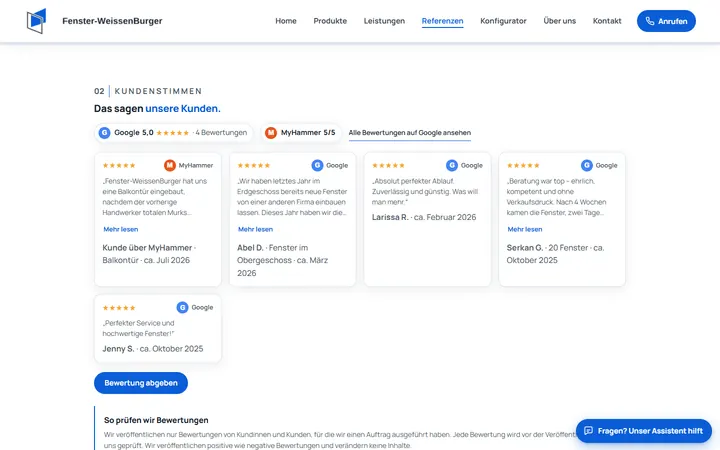
Task: Open the Kontakt page
Action: pos(607,21)
